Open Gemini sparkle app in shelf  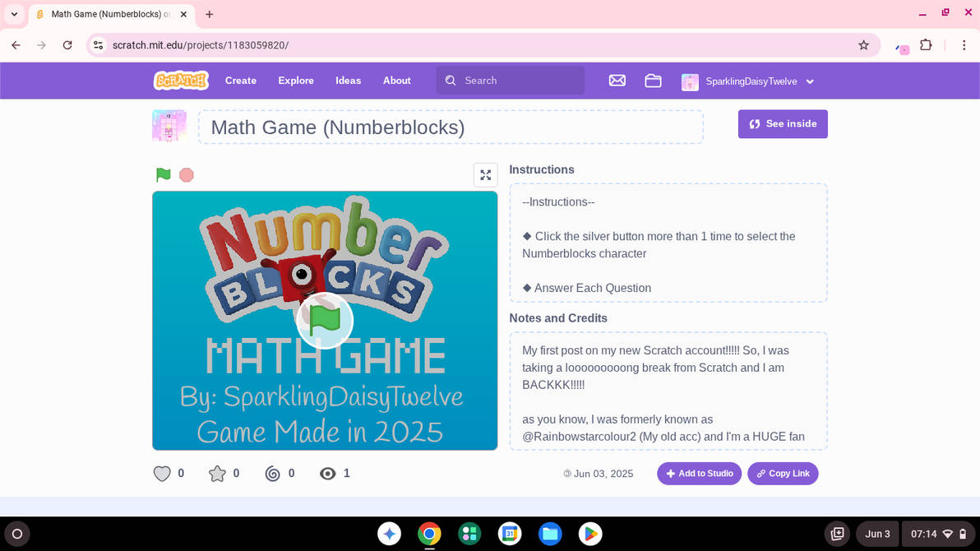(x=390, y=534)
